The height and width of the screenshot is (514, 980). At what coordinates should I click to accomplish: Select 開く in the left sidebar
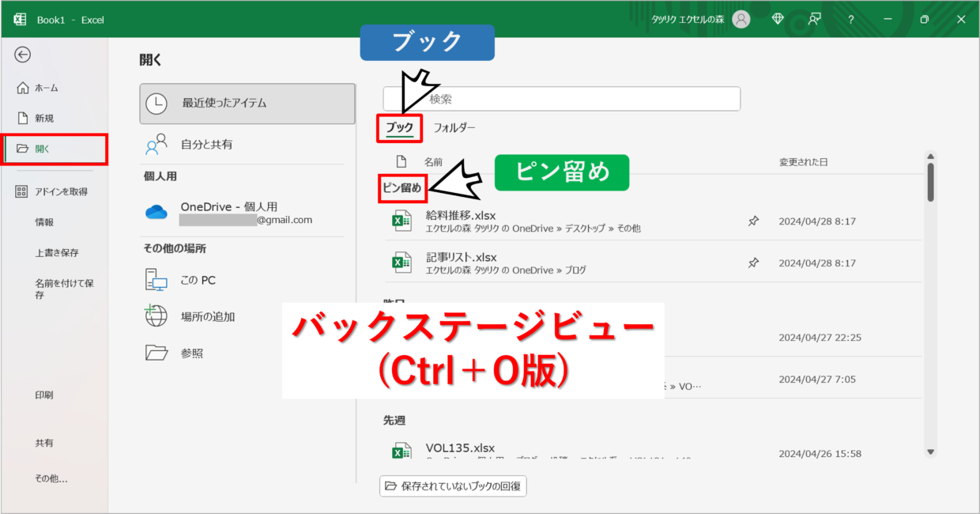tap(55, 149)
